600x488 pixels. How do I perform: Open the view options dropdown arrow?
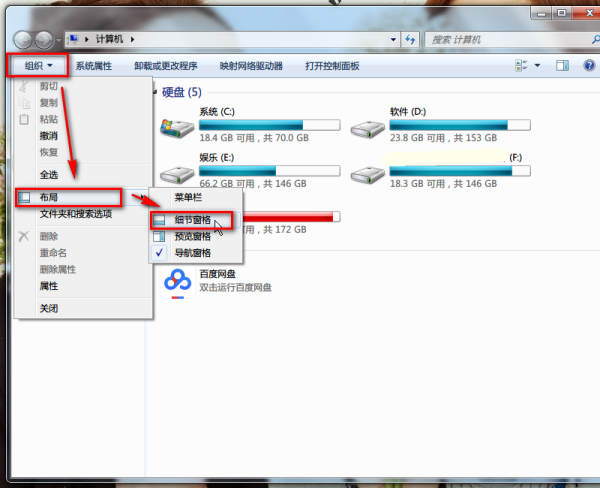[537, 65]
